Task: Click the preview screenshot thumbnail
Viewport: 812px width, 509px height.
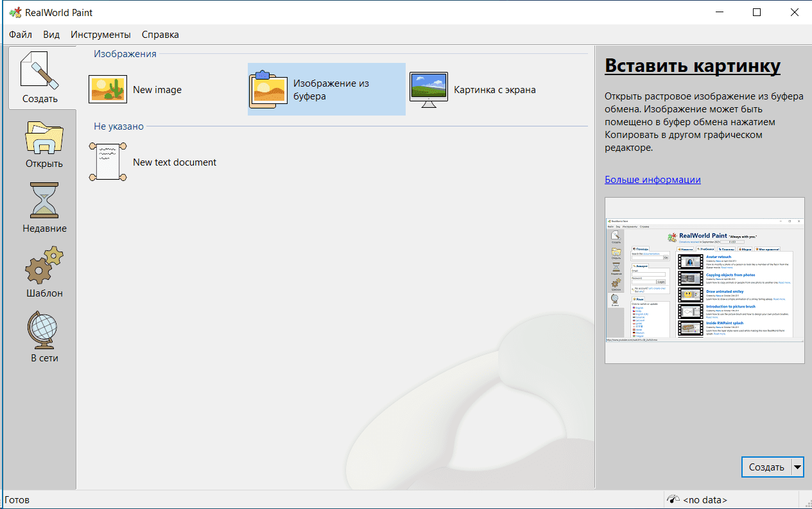Action: coord(704,280)
